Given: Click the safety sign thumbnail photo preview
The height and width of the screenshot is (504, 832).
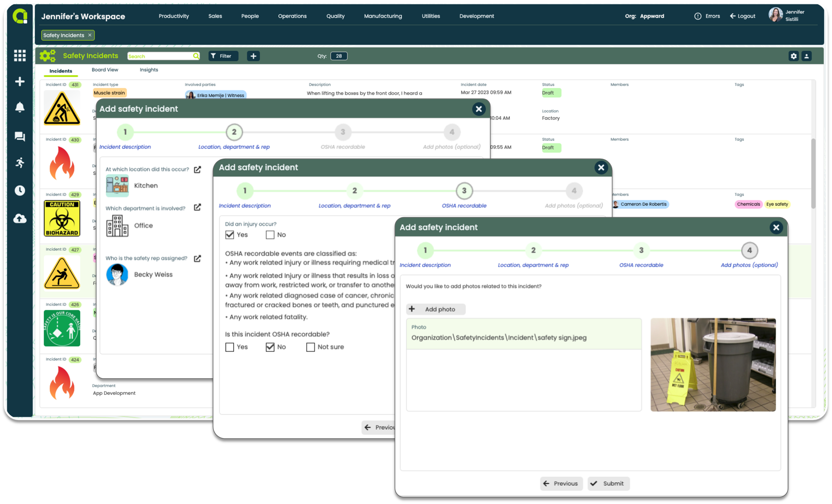Looking at the screenshot, I should [x=713, y=364].
